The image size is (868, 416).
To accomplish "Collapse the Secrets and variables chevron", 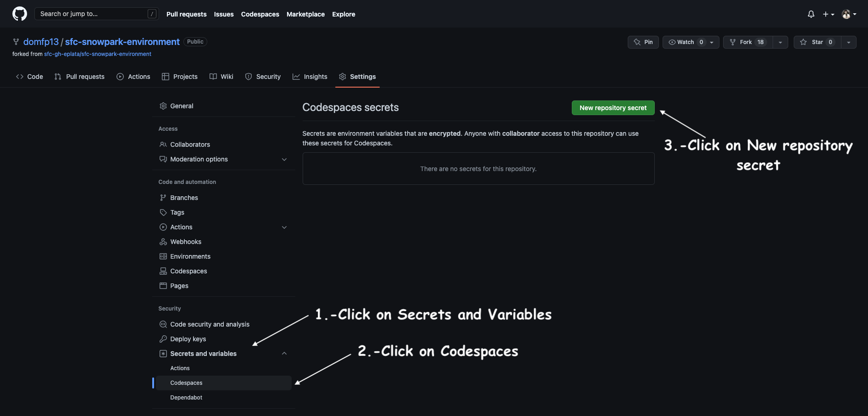I will [x=284, y=354].
